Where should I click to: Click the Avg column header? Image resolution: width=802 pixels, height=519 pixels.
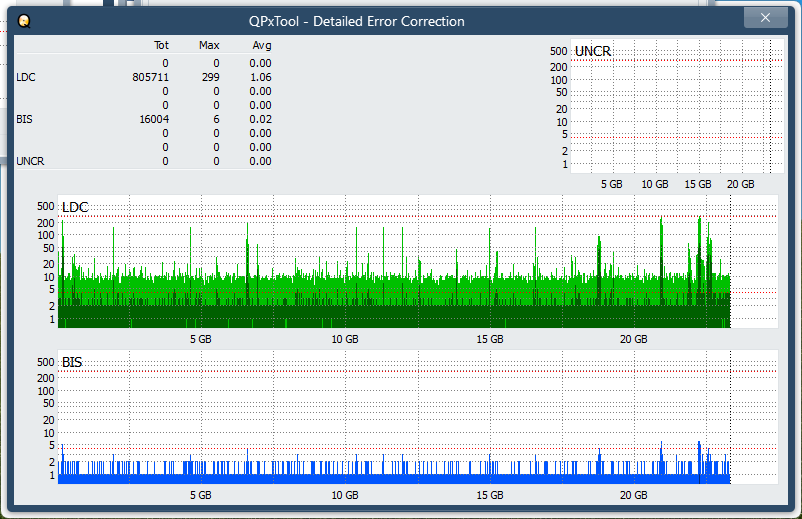point(262,46)
